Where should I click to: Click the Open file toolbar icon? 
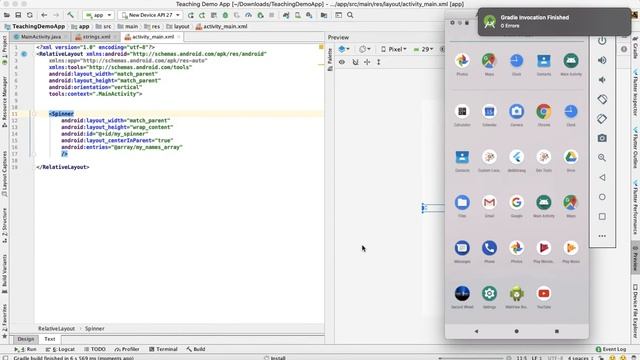pos(7,15)
